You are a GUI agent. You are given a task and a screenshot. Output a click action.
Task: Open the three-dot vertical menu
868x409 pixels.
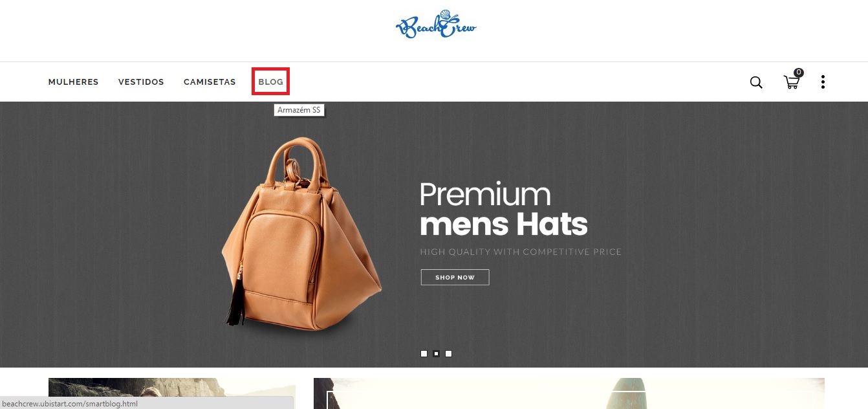(823, 82)
